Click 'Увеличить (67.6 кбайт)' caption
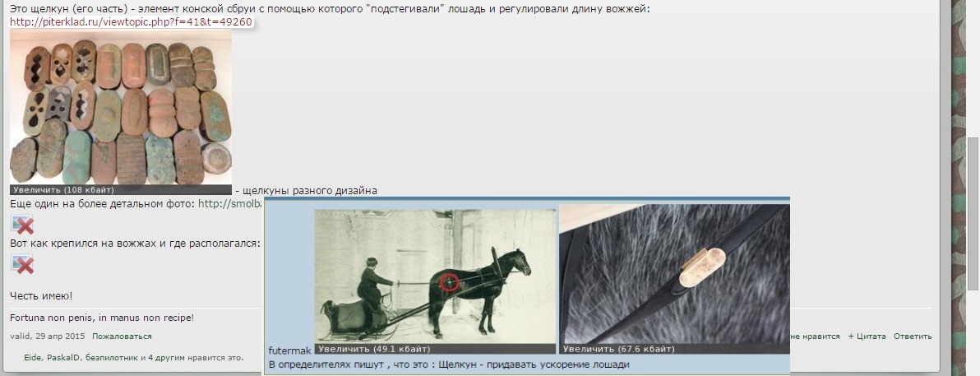 (619, 349)
